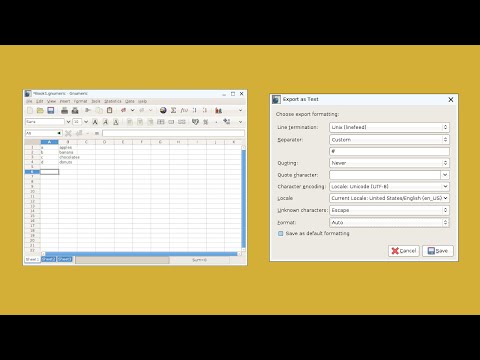This screenshot has width=480, height=360.
Task: Click the Center Across Selection icon
Action: [x=161, y=122]
